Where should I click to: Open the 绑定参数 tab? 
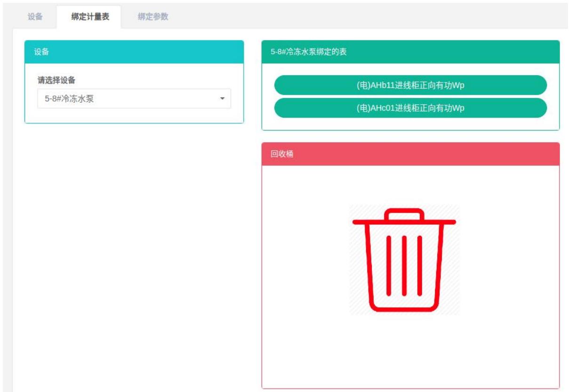coord(153,17)
